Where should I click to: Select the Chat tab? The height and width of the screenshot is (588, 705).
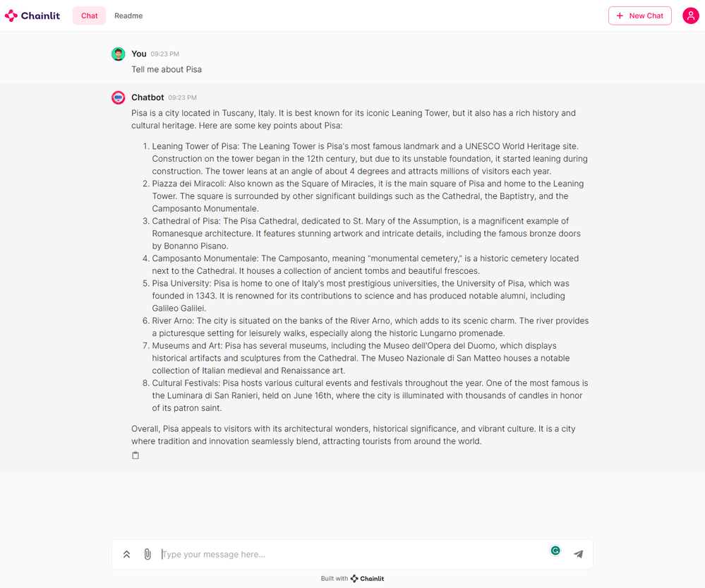(89, 16)
